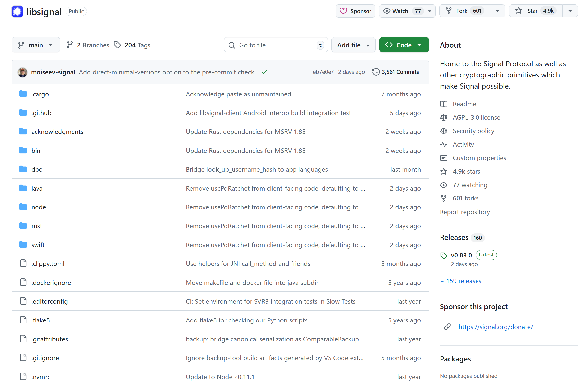
Task: Expand the main branch selector
Action: click(x=36, y=45)
